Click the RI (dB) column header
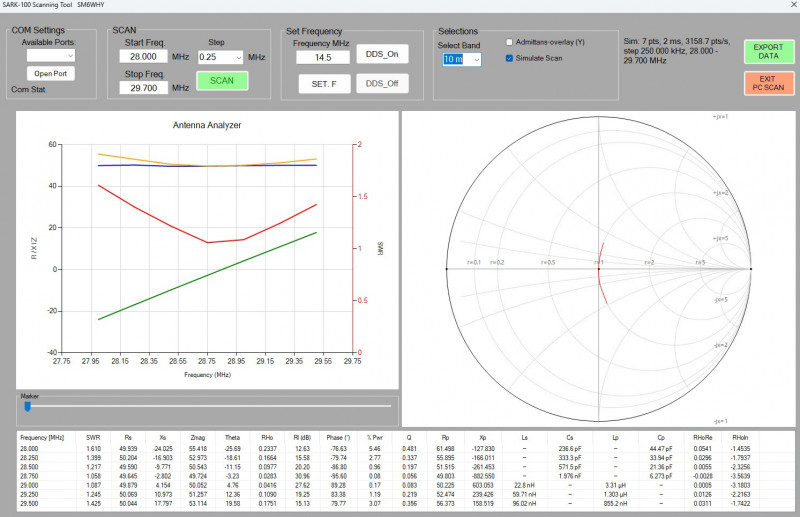The width and height of the screenshot is (800, 517). coord(302,437)
